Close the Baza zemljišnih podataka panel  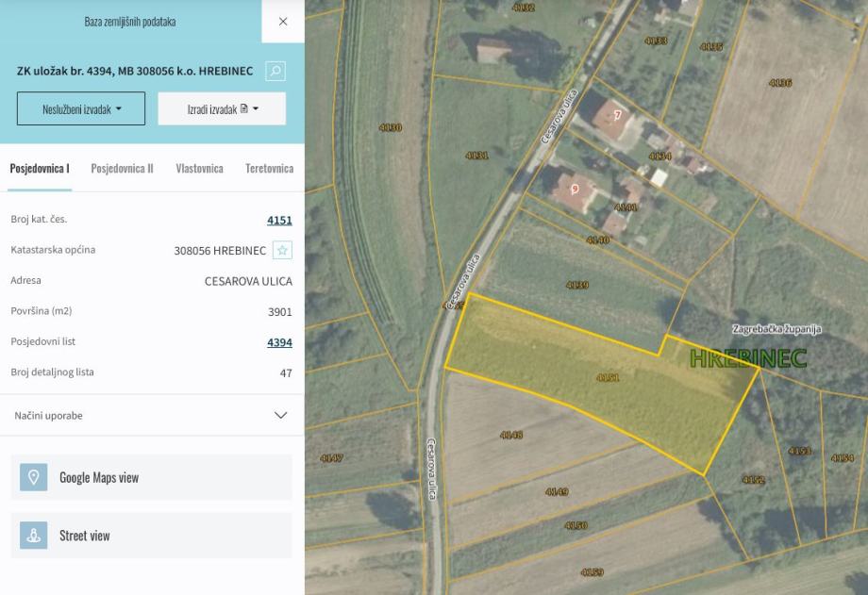[283, 22]
